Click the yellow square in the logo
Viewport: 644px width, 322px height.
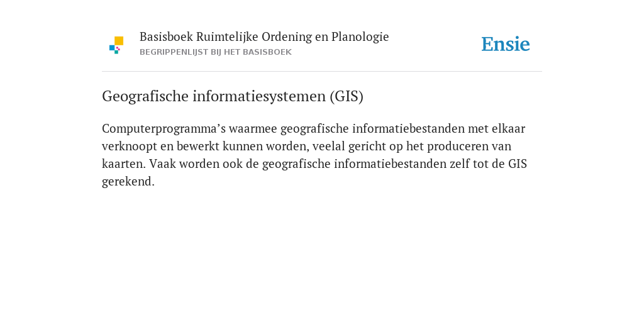coord(119,41)
